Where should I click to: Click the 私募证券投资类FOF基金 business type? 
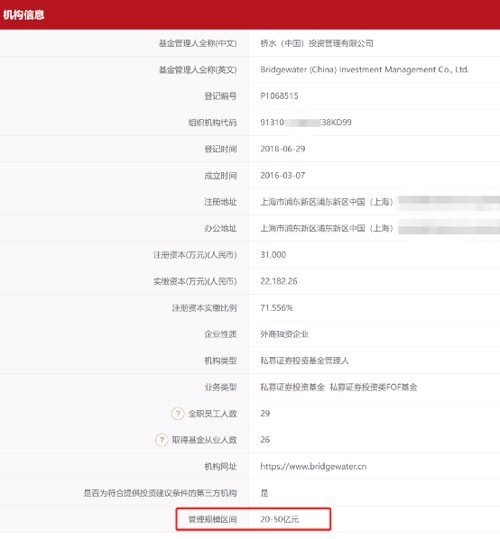point(373,387)
